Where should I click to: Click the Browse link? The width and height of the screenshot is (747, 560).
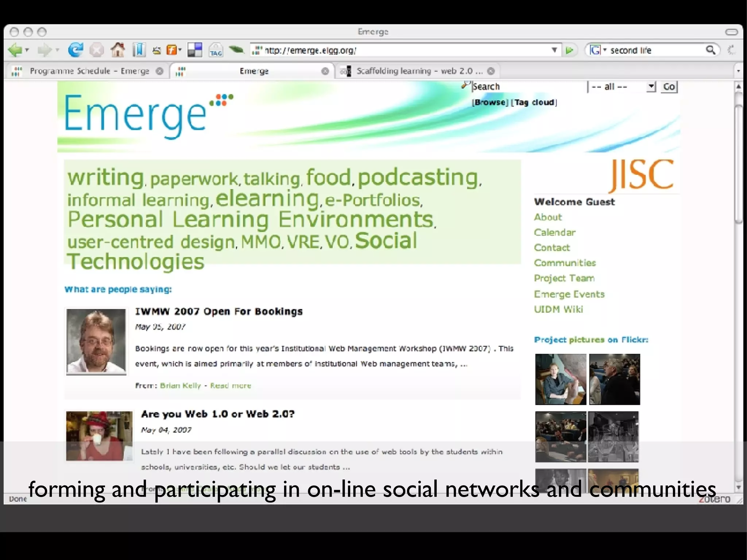click(490, 102)
